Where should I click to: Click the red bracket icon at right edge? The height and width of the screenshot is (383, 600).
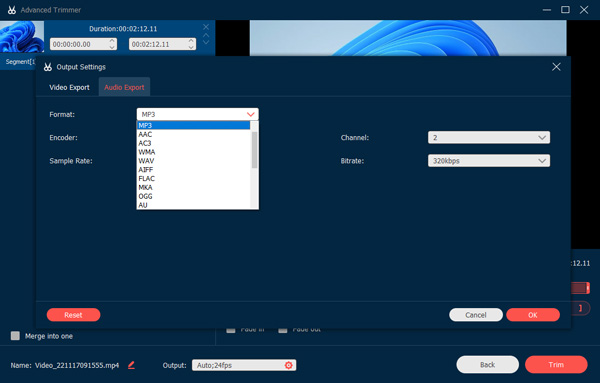580,308
